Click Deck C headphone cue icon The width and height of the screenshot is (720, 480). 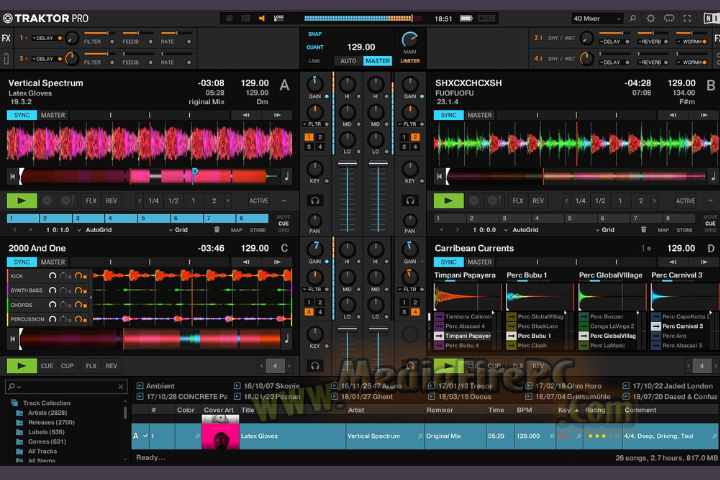click(x=315, y=366)
